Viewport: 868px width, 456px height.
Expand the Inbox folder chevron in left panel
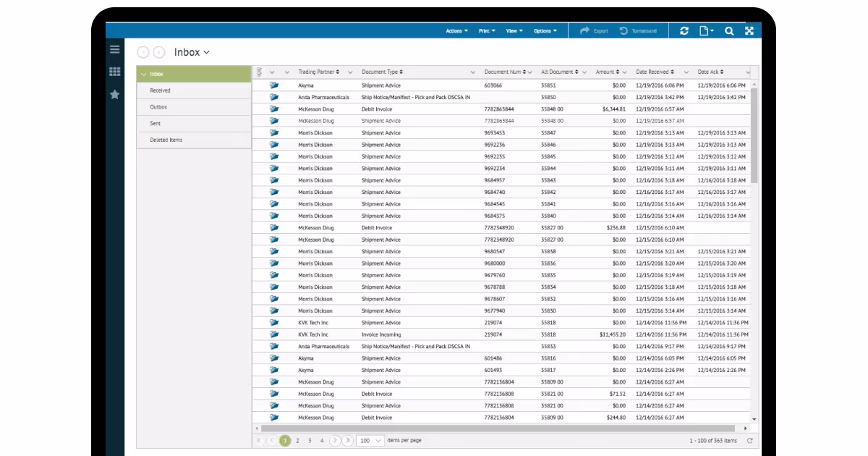pyautogui.click(x=143, y=74)
